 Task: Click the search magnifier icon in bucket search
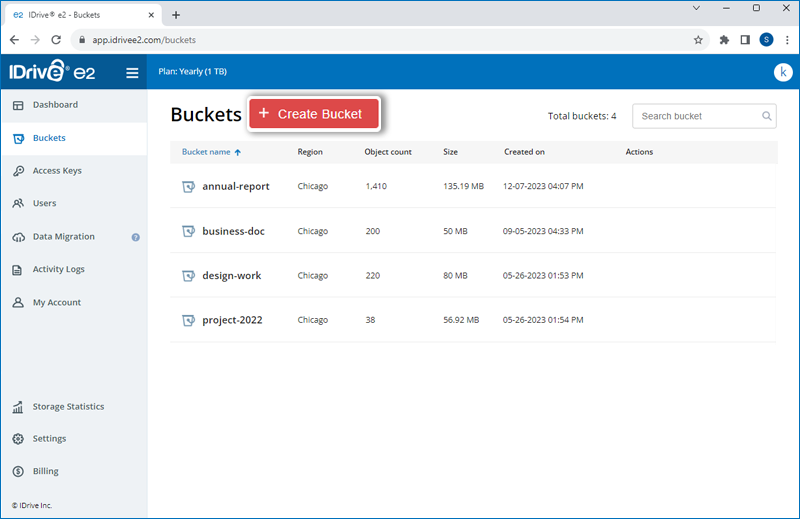coord(766,116)
